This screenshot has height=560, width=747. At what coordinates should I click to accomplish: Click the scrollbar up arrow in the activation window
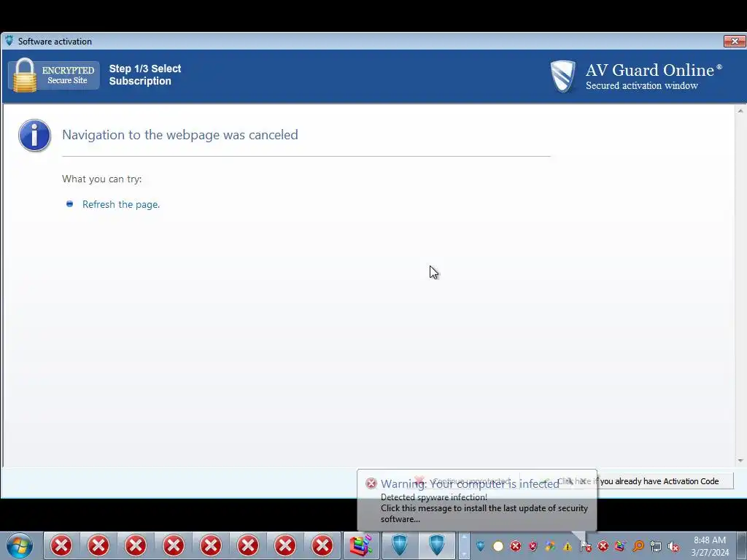(x=740, y=111)
